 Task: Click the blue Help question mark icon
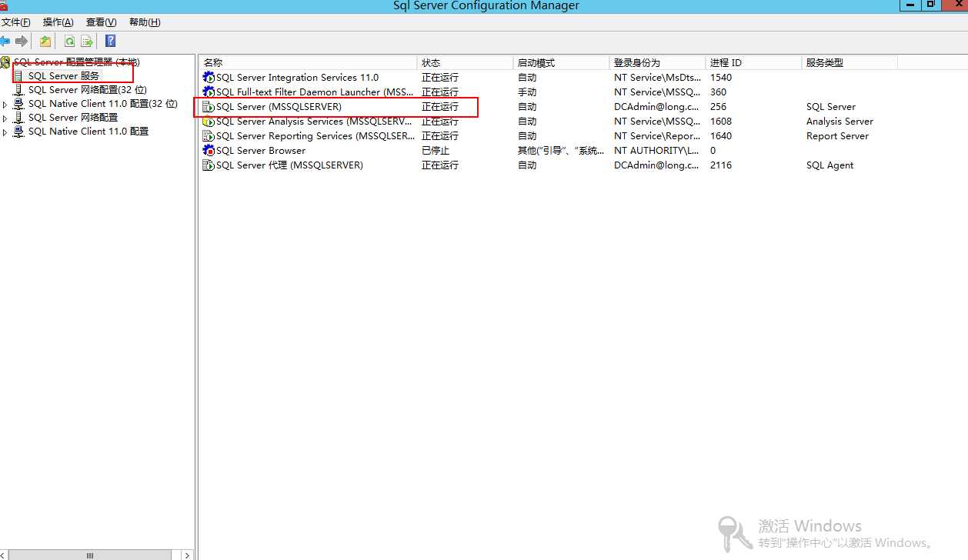110,41
